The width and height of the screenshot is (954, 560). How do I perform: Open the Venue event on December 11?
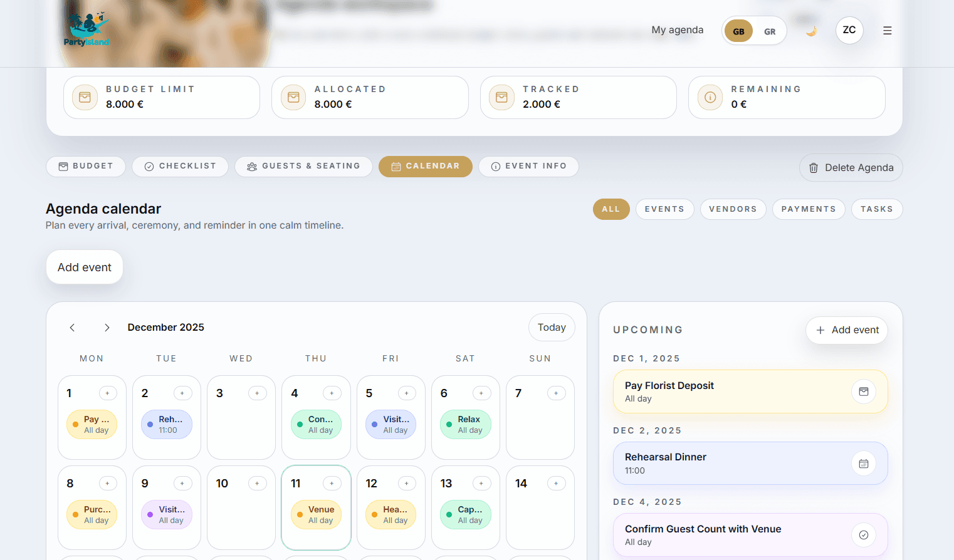point(316,514)
